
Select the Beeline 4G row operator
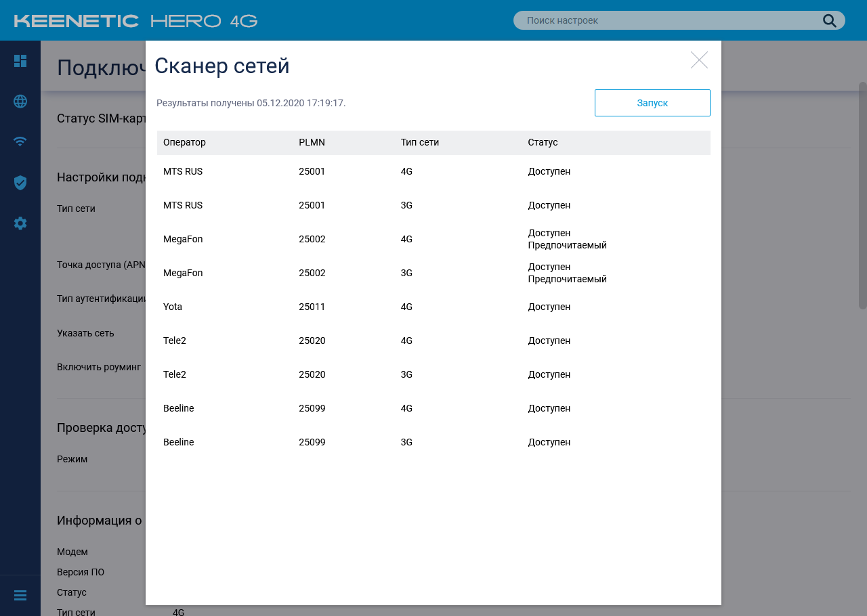point(179,409)
